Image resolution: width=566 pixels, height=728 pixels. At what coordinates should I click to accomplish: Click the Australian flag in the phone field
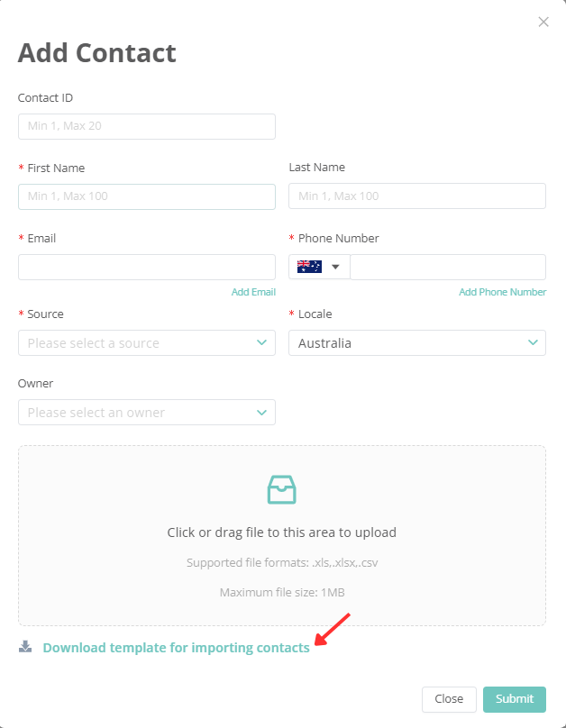point(308,266)
